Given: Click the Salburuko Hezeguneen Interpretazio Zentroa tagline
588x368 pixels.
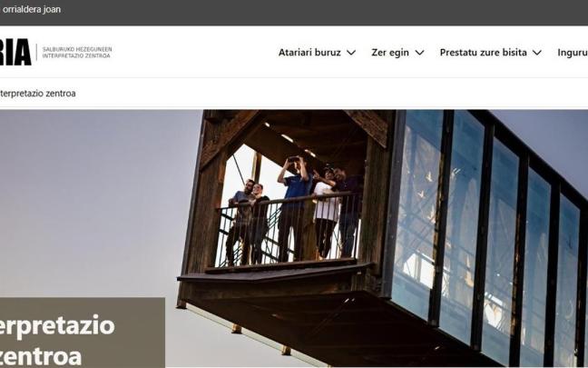Looking at the screenshot, I should 77,53.
